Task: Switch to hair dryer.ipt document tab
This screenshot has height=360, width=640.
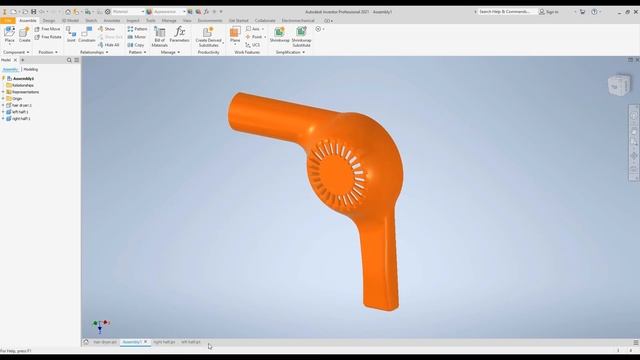Action: pos(105,342)
